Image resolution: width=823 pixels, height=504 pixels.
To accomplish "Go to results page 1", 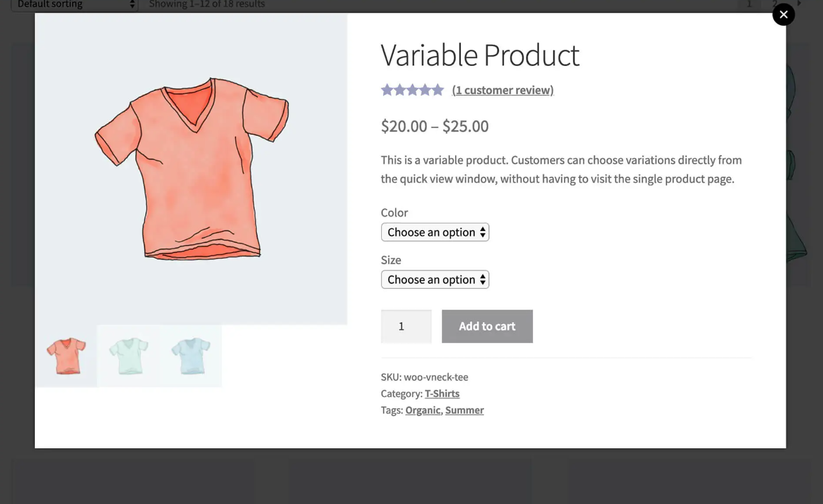I will 749,4.
